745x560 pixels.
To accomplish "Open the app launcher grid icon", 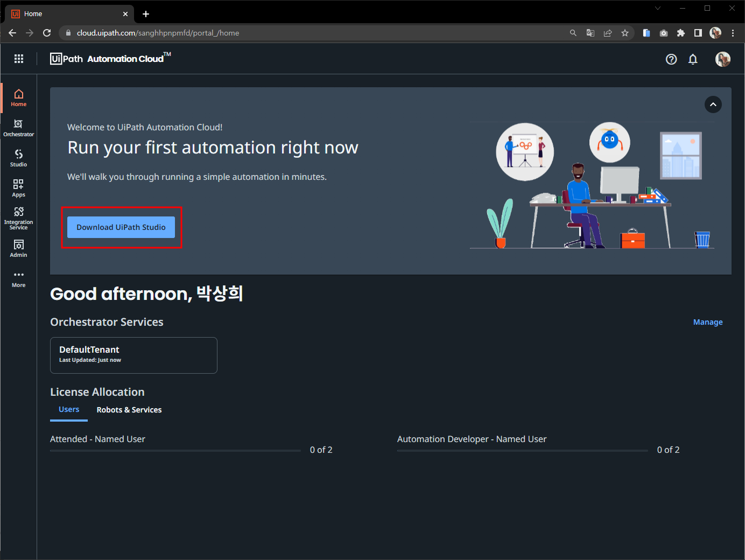I will point(19,59).
